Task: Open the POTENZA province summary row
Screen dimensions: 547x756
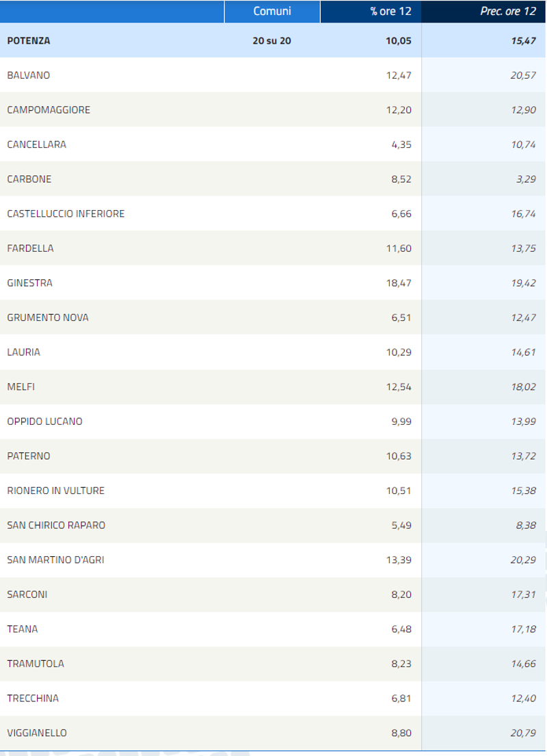Action: pos(273,40)
